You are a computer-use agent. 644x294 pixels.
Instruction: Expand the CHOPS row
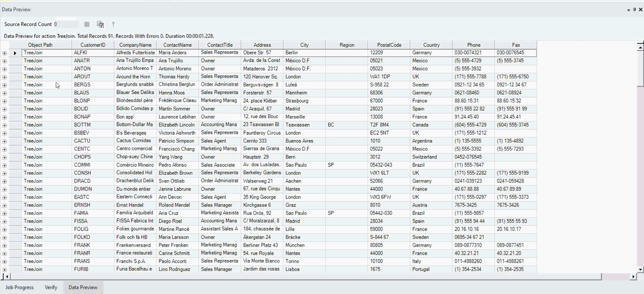pyautogui.click(x=4, y=157)
